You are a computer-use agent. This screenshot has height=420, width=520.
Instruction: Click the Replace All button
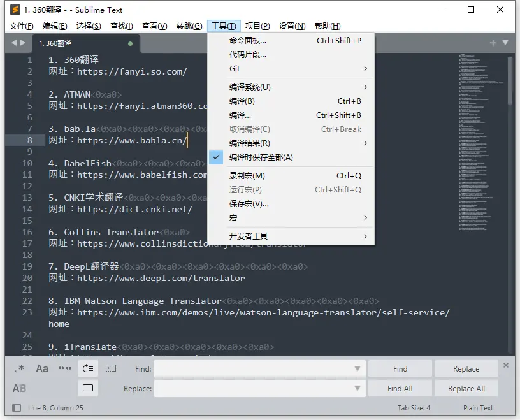[x=466, y=388]
